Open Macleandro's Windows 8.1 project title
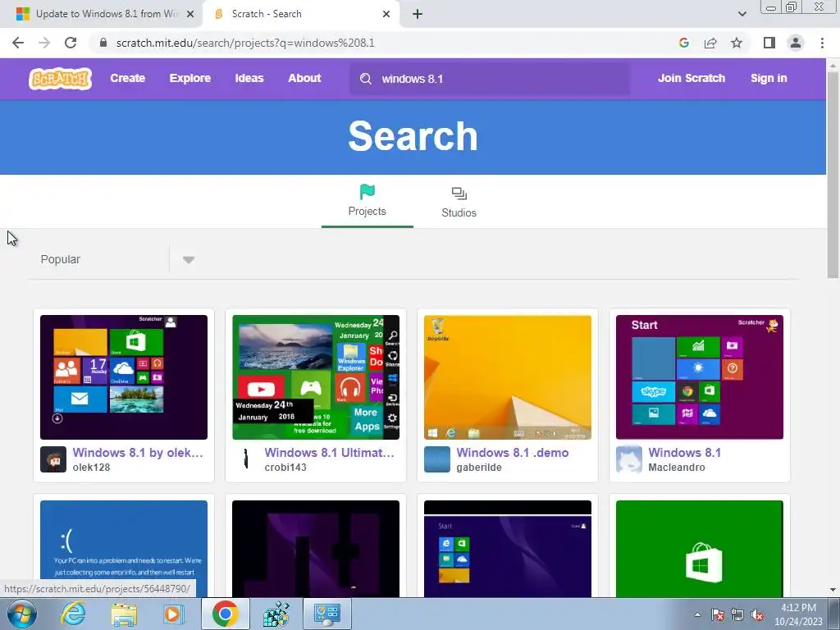The height and width of the screenshot is (630, 840). click(x=685, y=453)
